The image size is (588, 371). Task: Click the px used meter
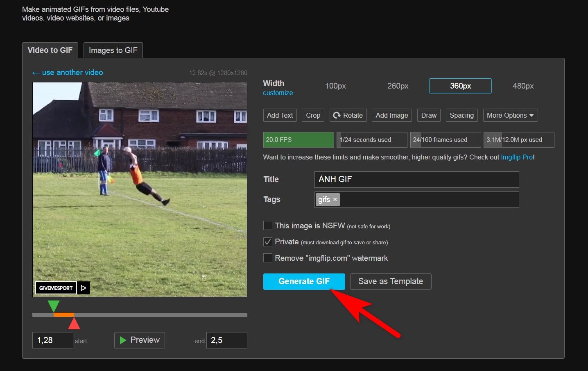click(519, 140)
